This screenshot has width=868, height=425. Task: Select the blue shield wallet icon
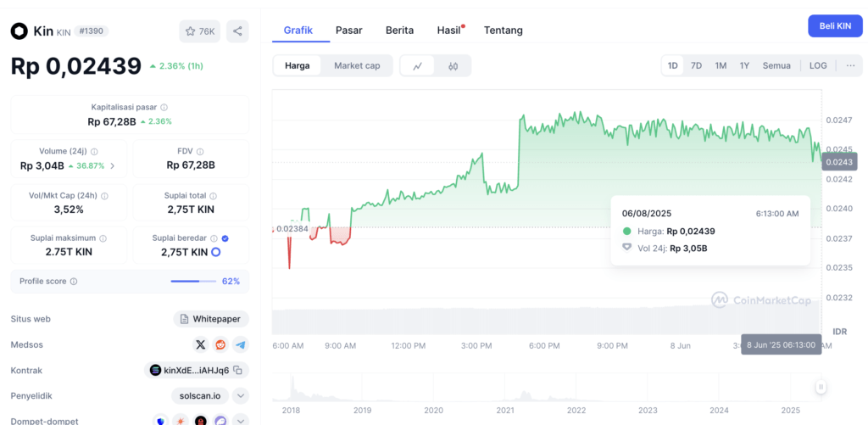(x=161, y=421)
